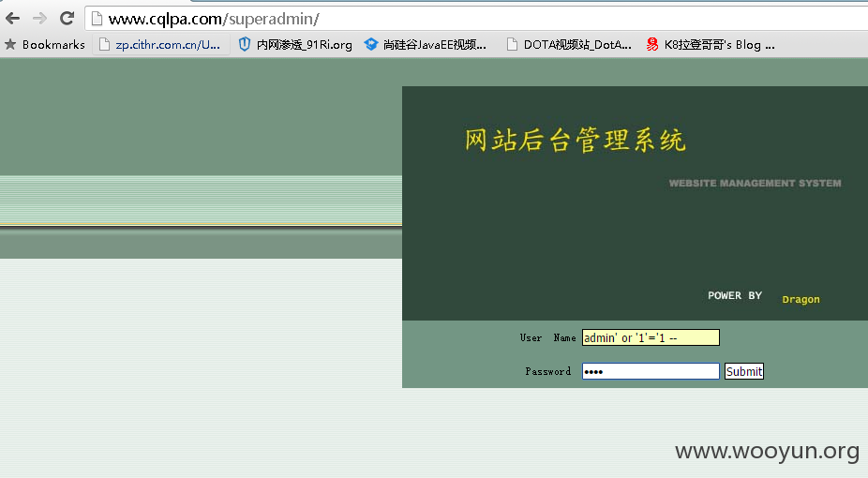Viewport: 868px width, 478px height.
Task: Go back with the browser back arrow
Action: (12, 18)
